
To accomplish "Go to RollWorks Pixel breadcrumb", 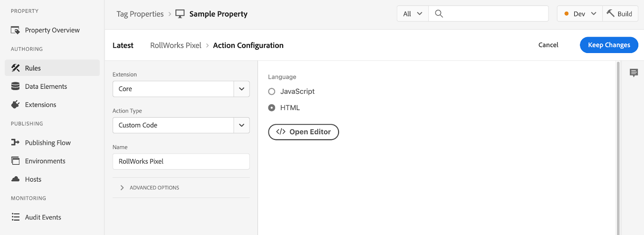I will coord(175,45).
